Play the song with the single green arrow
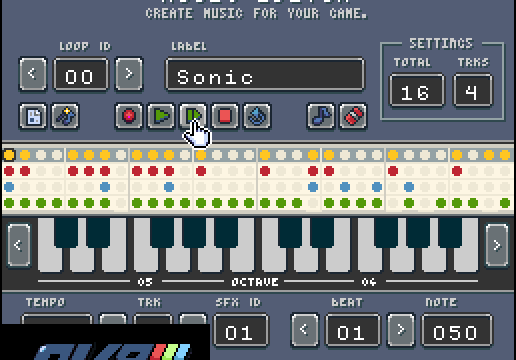This screenshot has width=516, height=360. (x=161, y=116)
